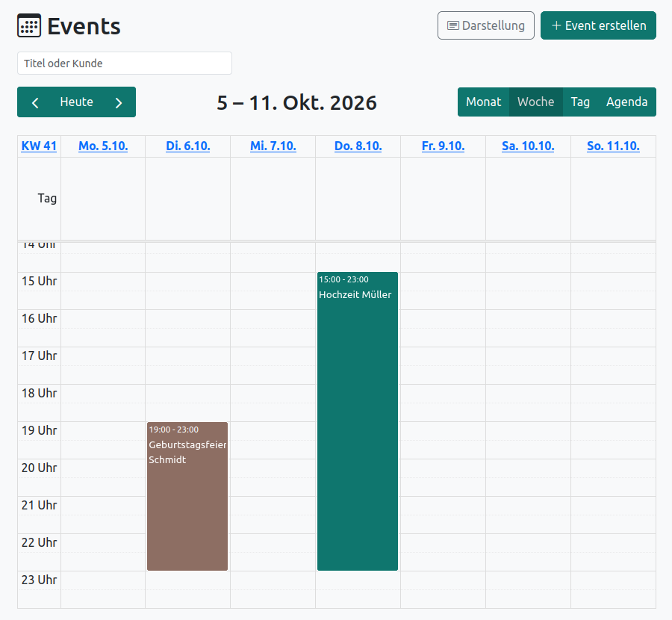Click the date range title 5 – 11. Okt. 2026
The height and width of the screenshot is (620, 672).
click(296, 103)
